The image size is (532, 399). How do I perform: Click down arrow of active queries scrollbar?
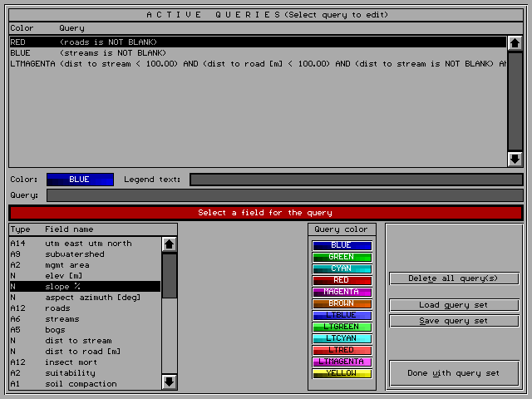click(515, 159)
